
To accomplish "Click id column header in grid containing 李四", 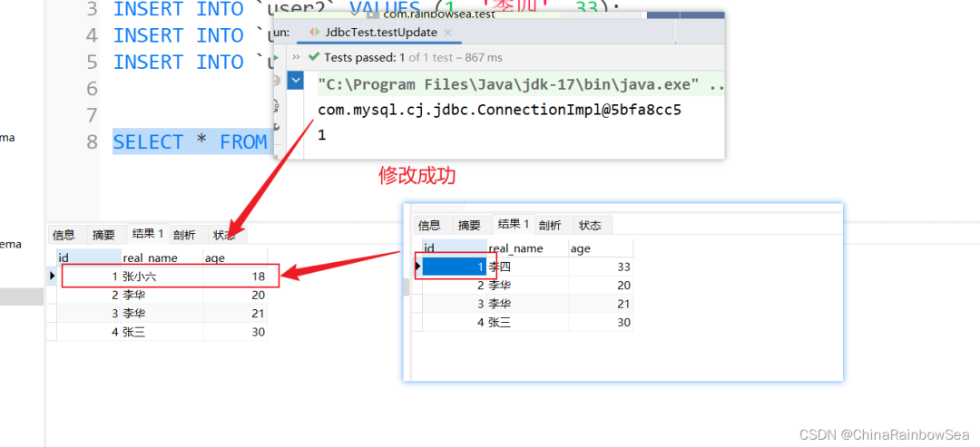I will (x=455, y=248).
